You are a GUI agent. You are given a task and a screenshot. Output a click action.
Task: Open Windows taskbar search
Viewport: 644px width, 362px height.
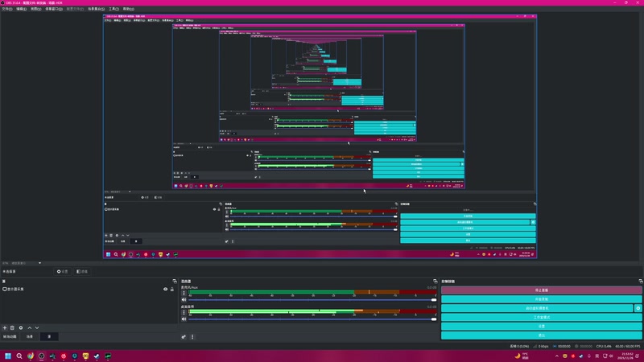(x=19, y=356)
